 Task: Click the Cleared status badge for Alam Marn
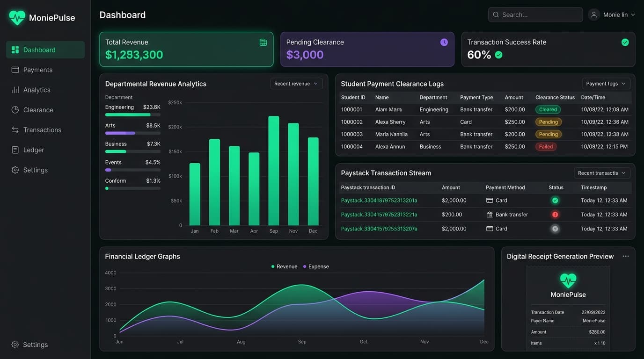pyautogui.click(x=548, y=110)
